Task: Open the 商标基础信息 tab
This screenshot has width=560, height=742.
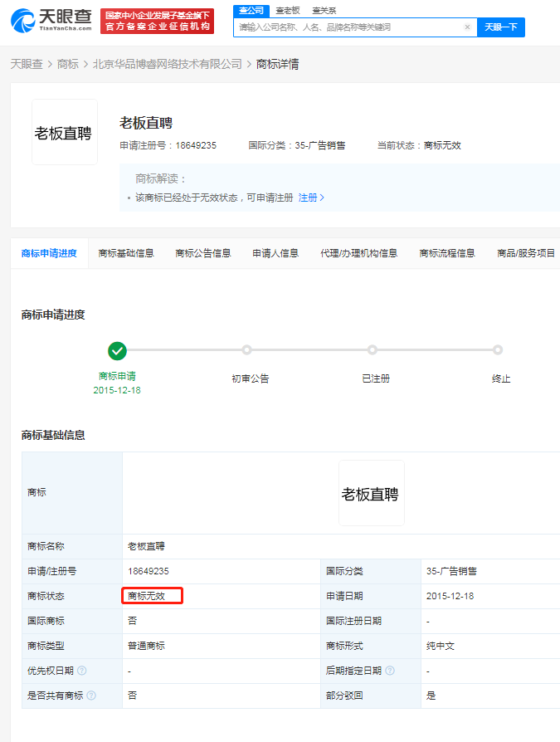Action: (126, 253)
